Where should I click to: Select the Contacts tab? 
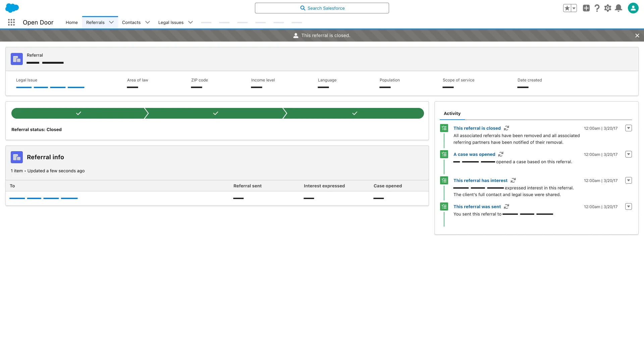[x=131, y=22]
